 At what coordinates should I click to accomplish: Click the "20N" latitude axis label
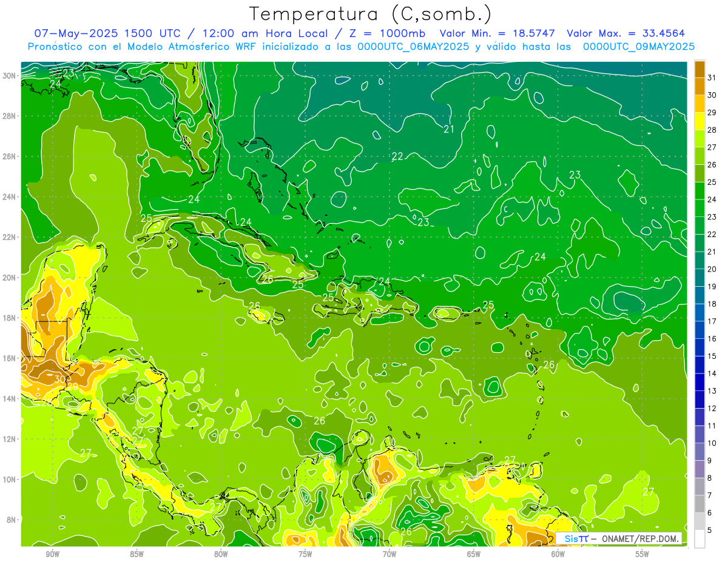(x=9, y=278)
